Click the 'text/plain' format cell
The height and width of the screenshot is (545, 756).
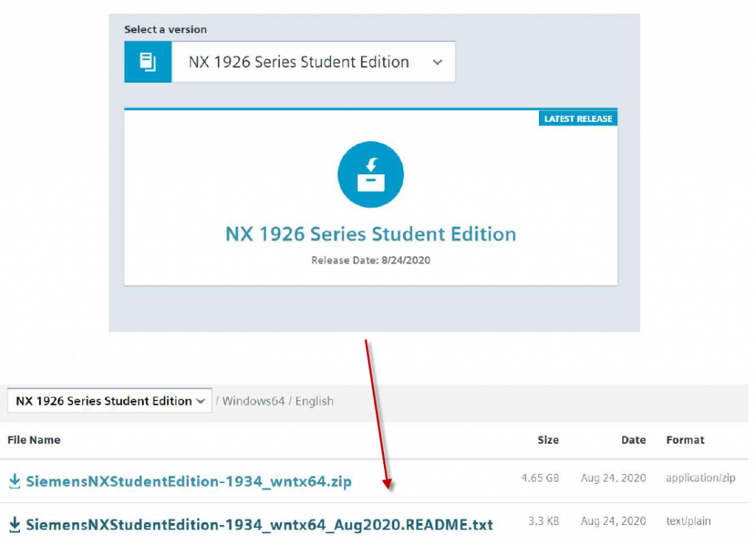pos(688,521)
